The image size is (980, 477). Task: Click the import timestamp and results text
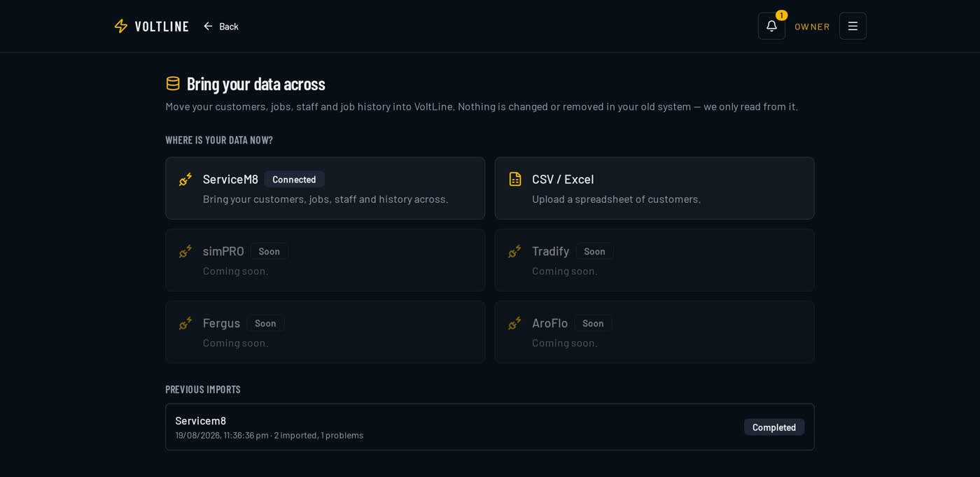[269, 435]
